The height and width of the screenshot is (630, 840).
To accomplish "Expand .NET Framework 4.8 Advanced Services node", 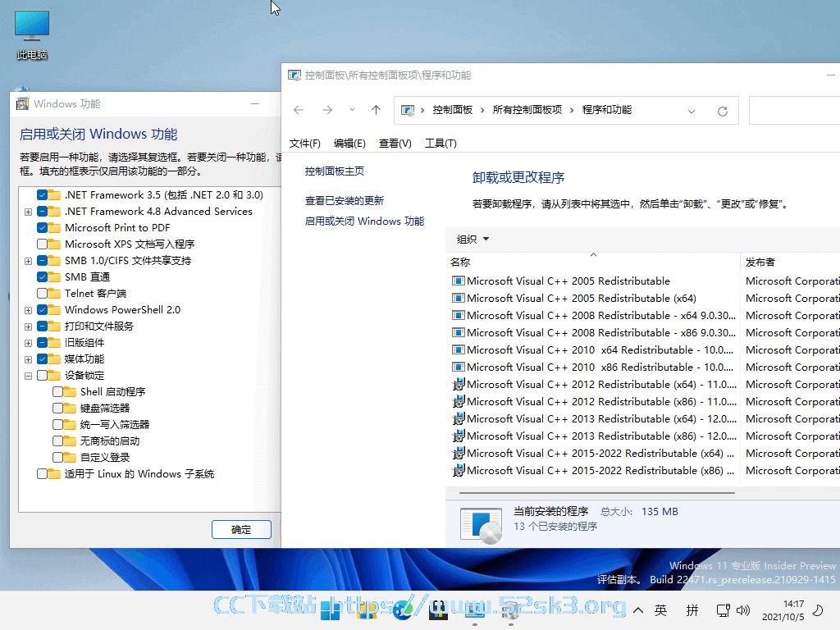I will coord(29,212).
